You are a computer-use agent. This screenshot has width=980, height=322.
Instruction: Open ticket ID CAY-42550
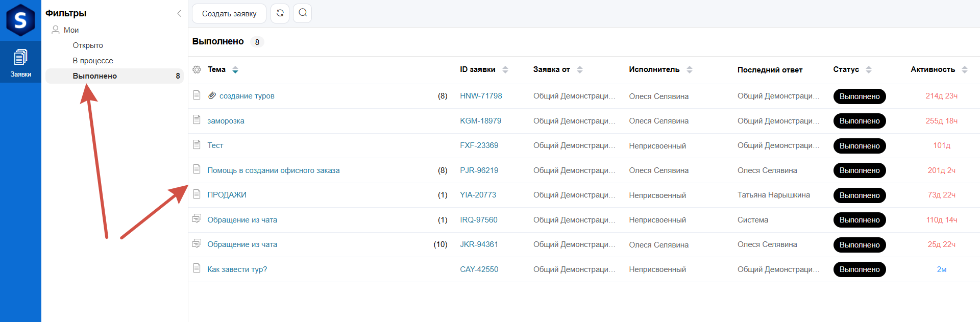pos(479,269)
